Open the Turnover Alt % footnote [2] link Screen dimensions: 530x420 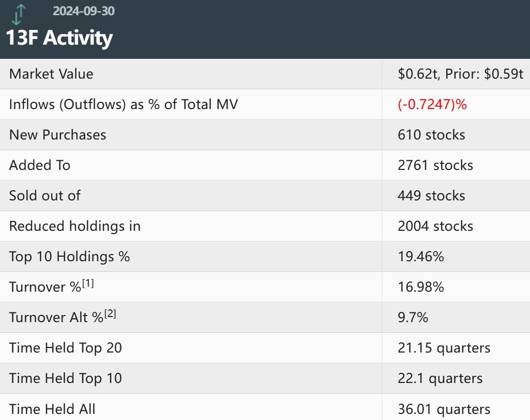110,314
